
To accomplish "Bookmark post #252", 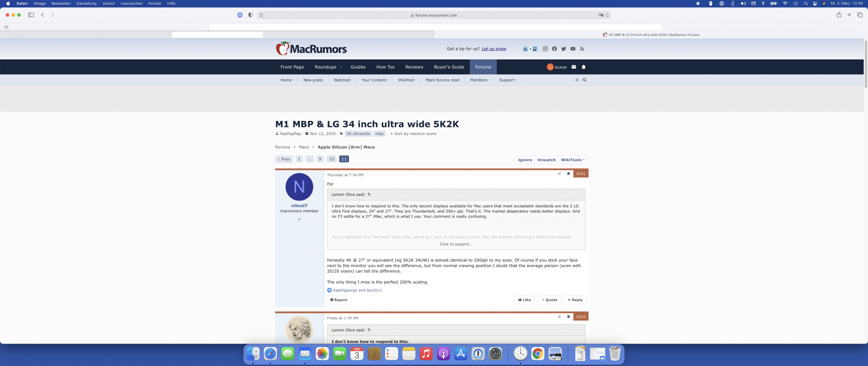I will click(569, 317).
